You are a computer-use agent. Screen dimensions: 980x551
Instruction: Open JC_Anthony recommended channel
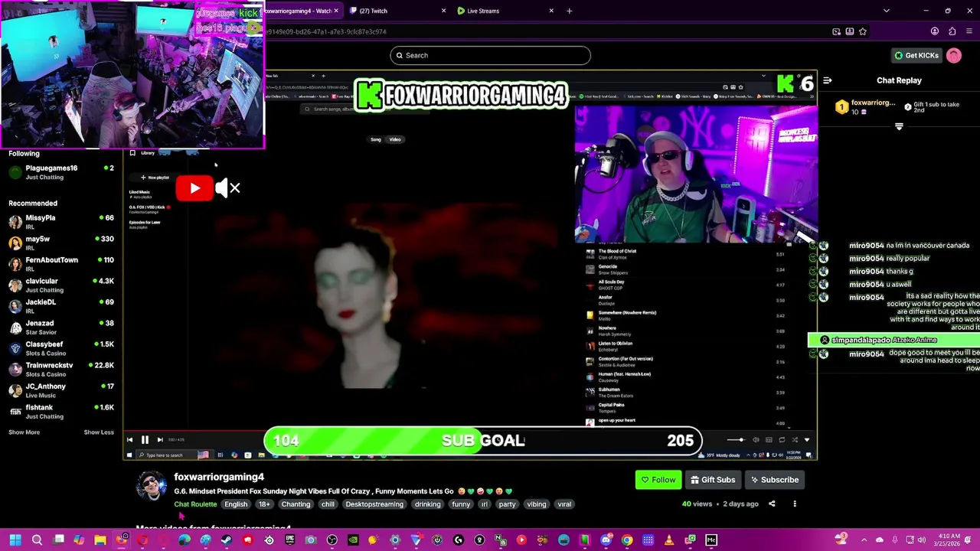point(61,390)
